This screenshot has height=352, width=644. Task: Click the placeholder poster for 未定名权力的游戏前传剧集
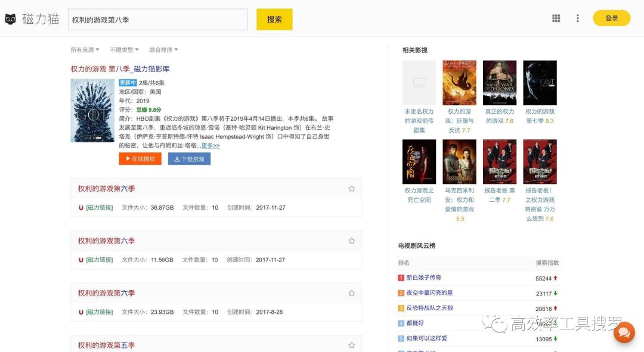click(419, 83)
